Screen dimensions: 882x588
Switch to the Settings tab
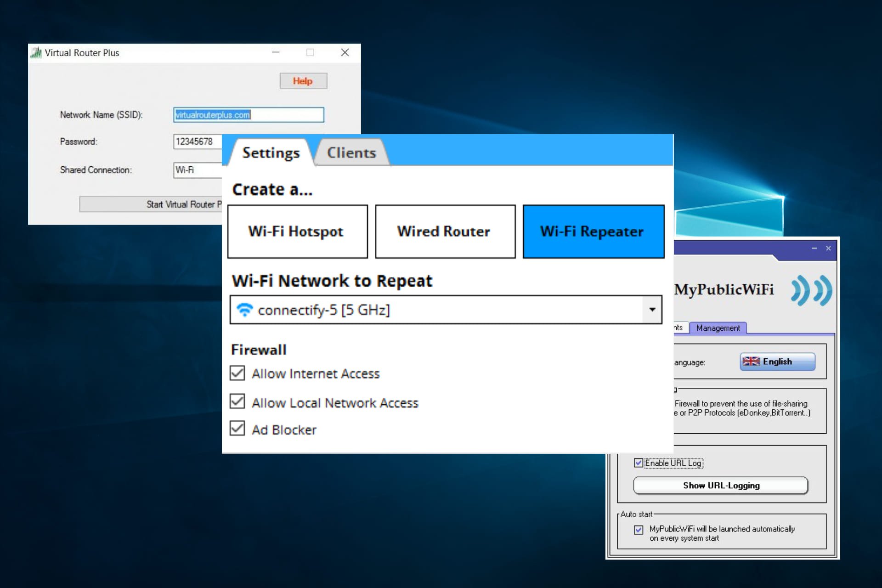[x=271, y=153]
